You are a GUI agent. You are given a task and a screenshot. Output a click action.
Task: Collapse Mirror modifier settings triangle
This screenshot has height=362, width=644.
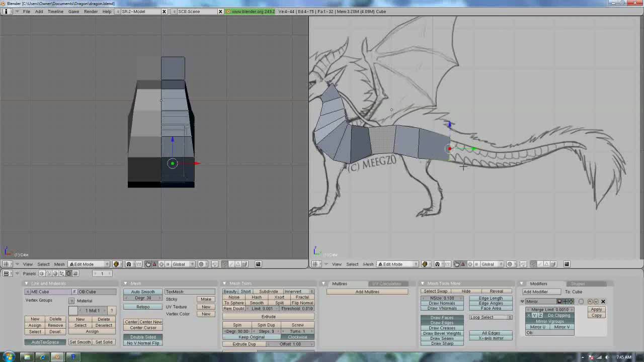pos(522,302)
